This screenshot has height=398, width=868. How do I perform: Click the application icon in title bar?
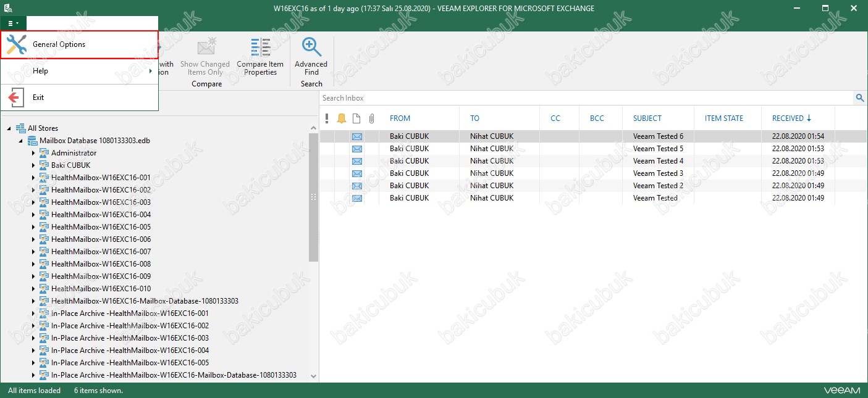(7, 8)
